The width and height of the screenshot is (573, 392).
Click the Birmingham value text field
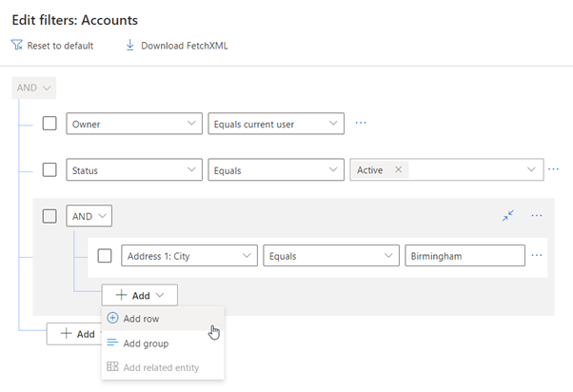[464, 255]
